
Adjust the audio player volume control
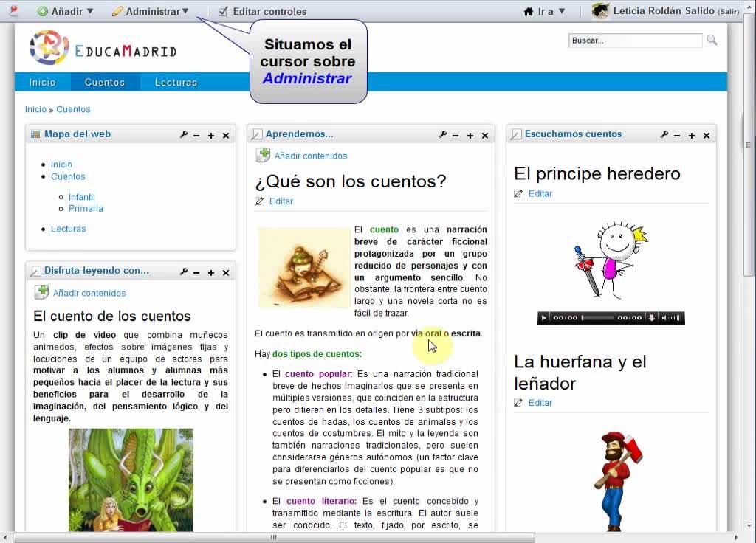[x=672, y=318]
